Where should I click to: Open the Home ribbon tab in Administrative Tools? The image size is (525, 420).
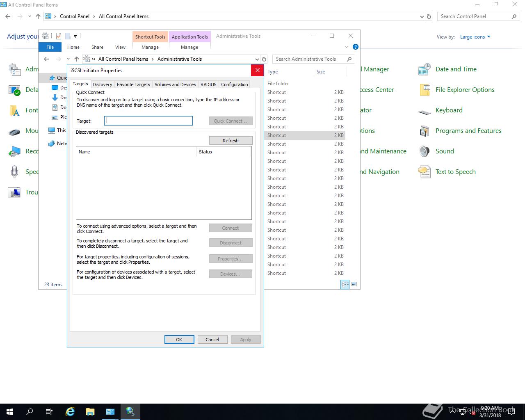pos(73,47)
